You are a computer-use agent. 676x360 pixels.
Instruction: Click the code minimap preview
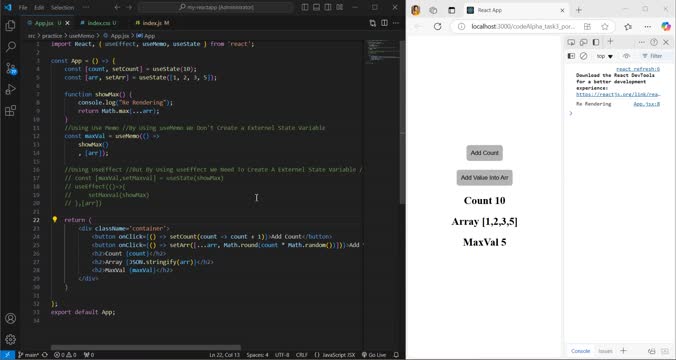pyautogui.click(x=383, y=52)
